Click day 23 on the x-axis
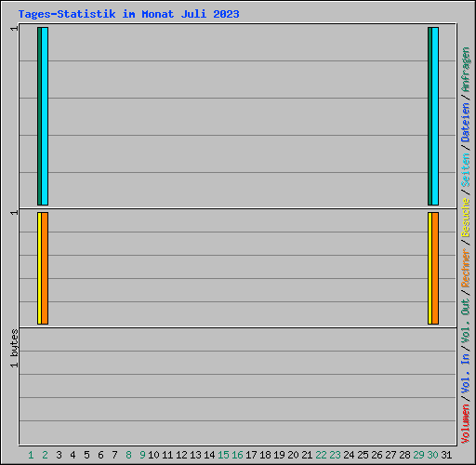 point(335,455)
